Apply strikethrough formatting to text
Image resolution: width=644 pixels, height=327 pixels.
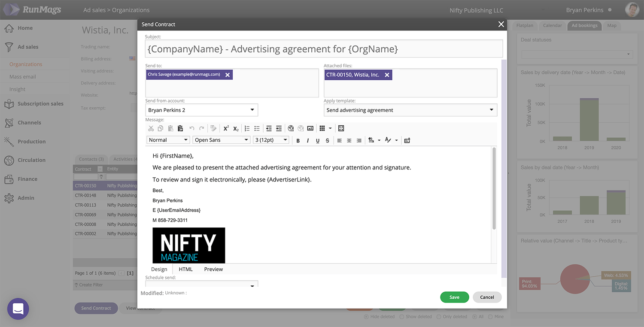327,140
